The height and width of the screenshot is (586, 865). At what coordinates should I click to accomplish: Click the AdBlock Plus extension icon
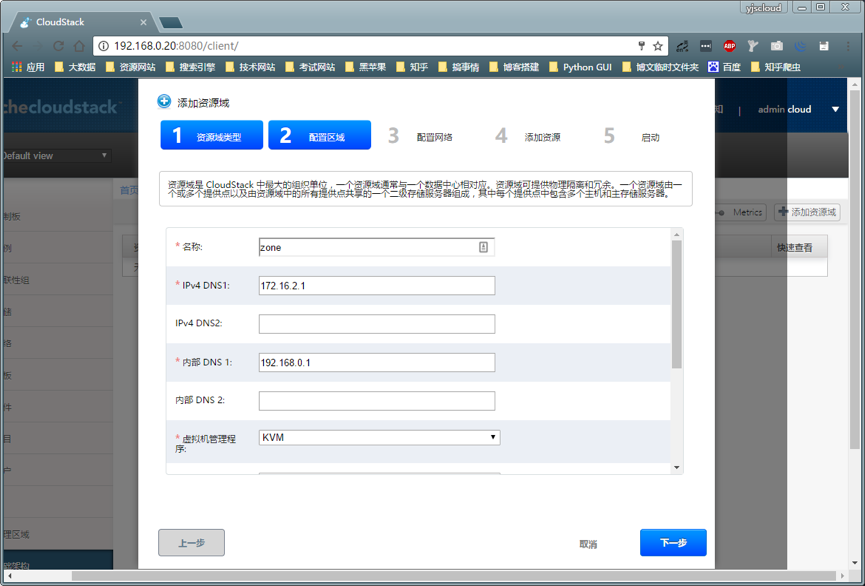pyautogui.click(x=729, y=46)
